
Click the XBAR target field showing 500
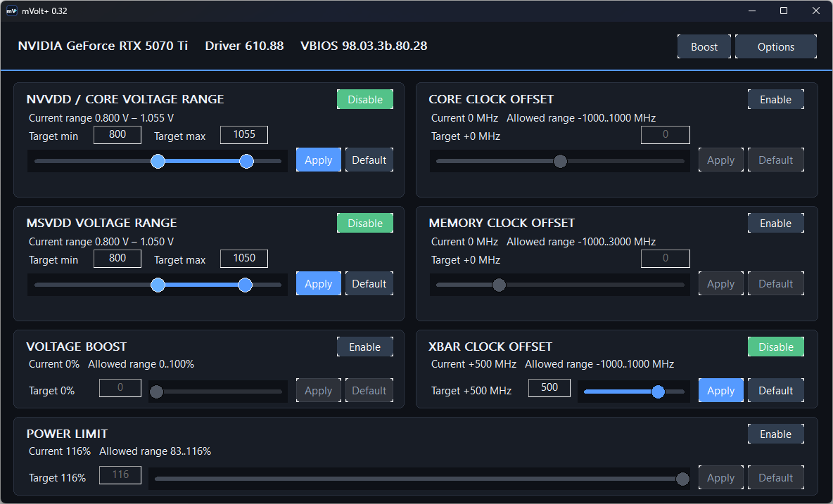coord(549,387)
